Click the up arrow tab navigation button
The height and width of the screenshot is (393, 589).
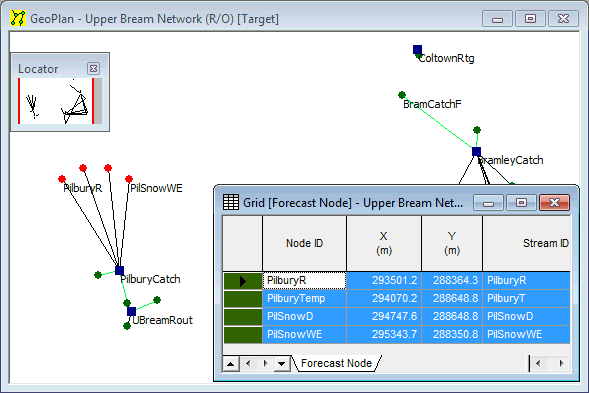[231, 364]
